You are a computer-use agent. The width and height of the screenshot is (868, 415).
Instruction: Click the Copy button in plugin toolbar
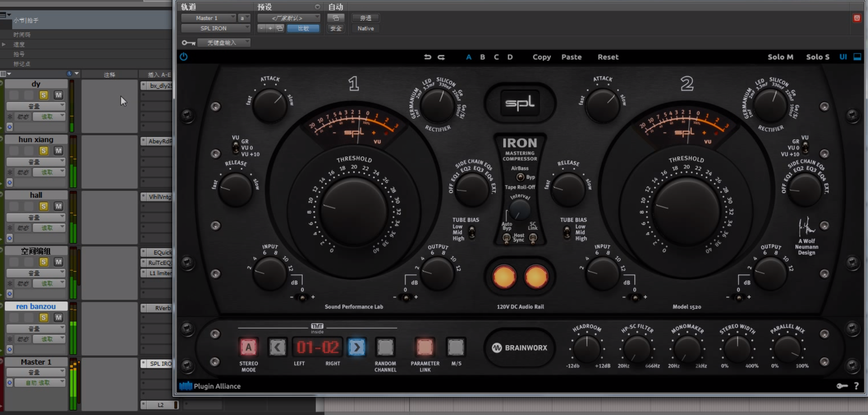(x=541, y=57)
